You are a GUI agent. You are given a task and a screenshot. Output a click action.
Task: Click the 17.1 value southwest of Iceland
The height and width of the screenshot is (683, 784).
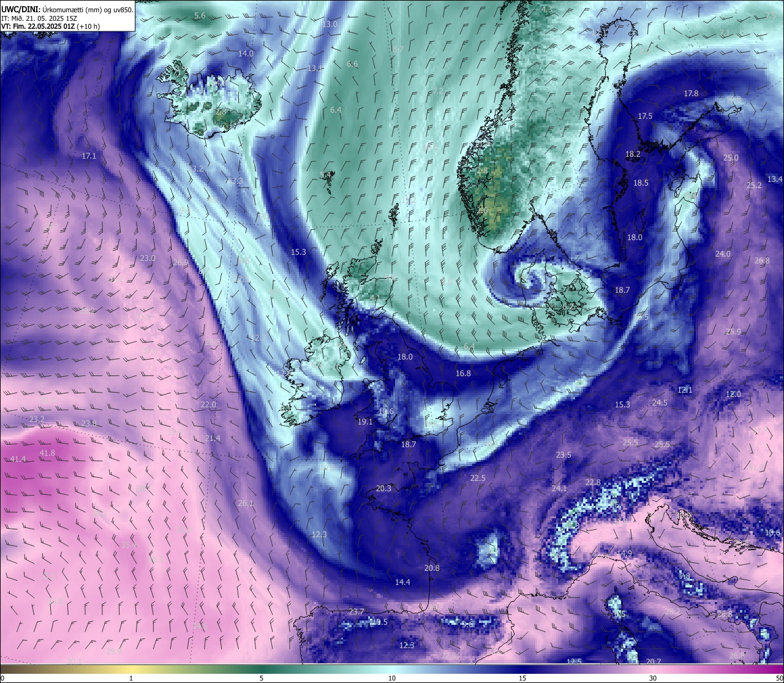[x=89, y=156]
